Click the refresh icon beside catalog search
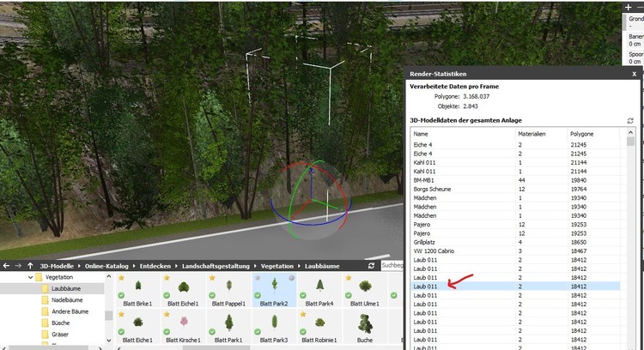The height and width of the screenshot is (350, 644). [x=371, y=266]
